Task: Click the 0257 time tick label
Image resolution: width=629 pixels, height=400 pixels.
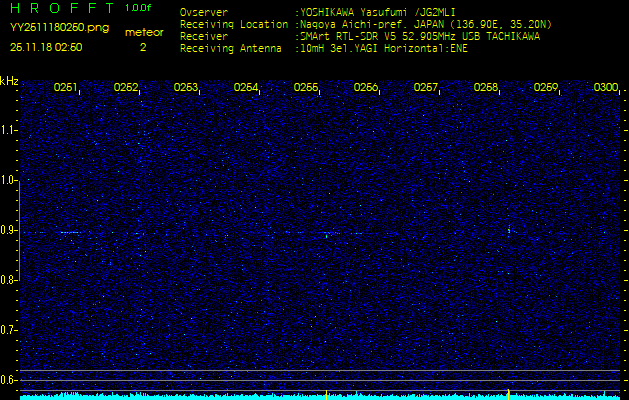Action: click(x=425, y=87)
